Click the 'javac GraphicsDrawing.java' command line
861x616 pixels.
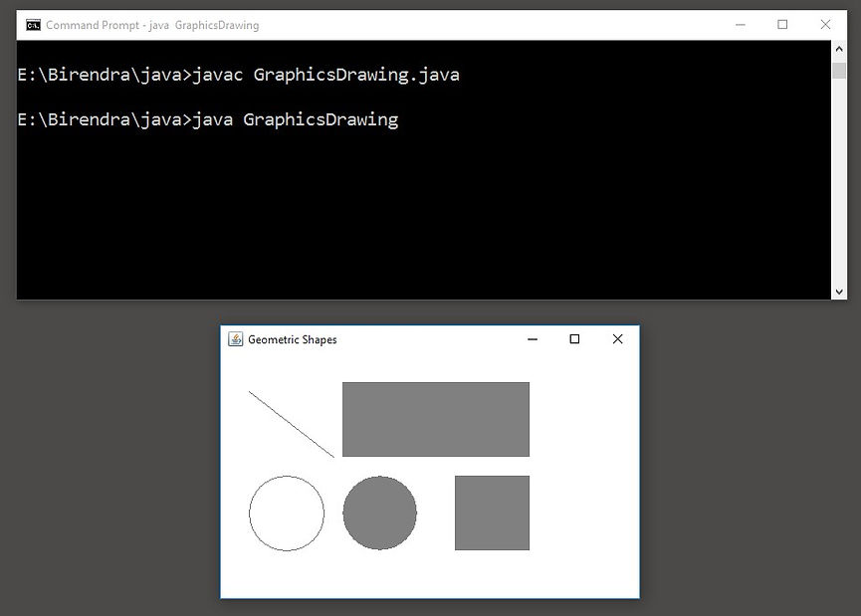[238, 75]
